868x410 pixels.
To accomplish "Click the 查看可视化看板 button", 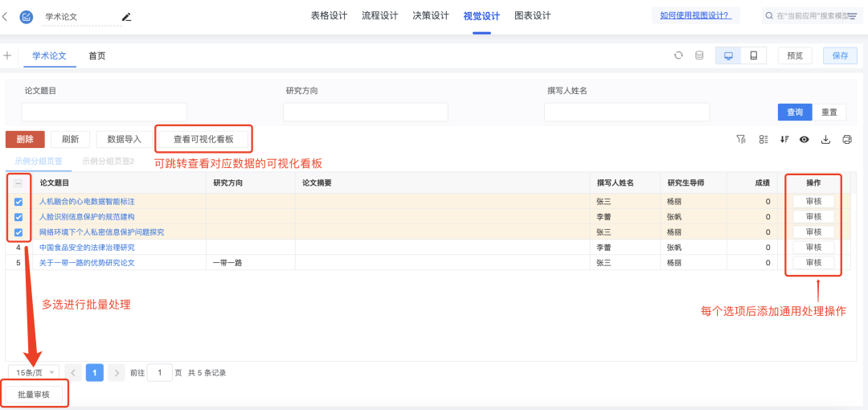I will click(x=203, y=139).
